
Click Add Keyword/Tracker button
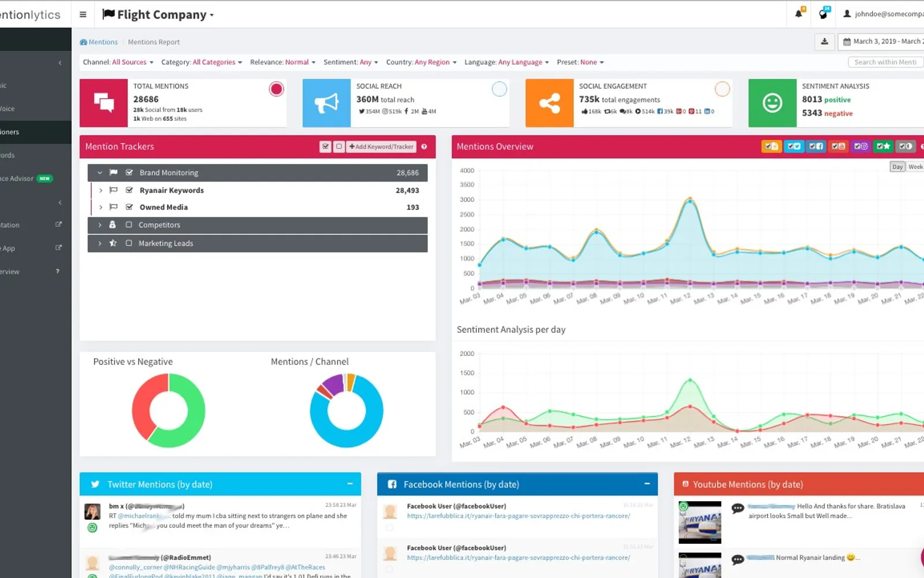tap(382, 147)
